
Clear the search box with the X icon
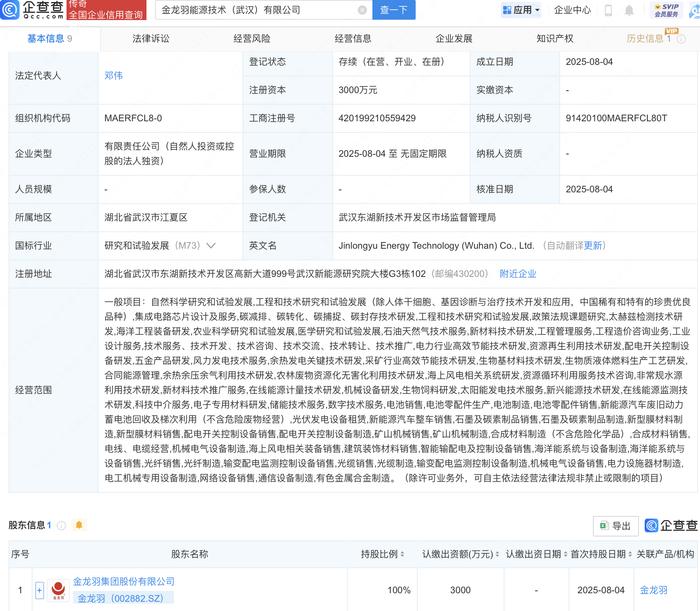[x=362, y=10]
